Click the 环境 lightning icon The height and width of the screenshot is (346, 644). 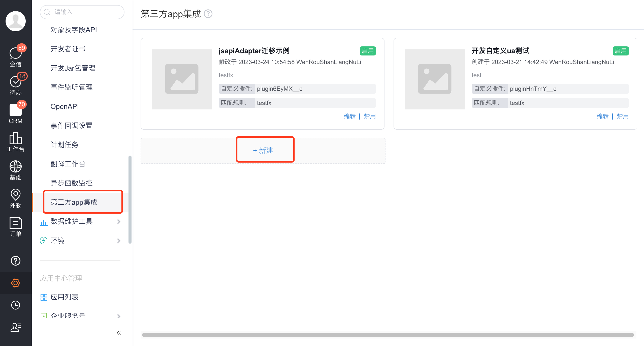coord(44,241)
